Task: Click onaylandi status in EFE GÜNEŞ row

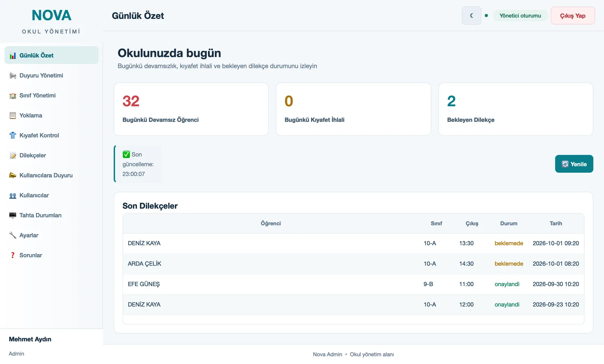Action: (507, 284)
